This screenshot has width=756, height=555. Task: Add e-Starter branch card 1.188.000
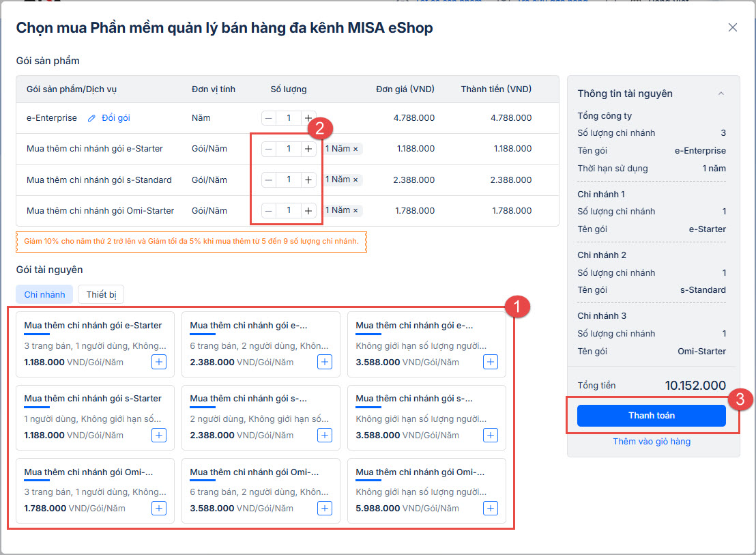click(x=159, y=362)
